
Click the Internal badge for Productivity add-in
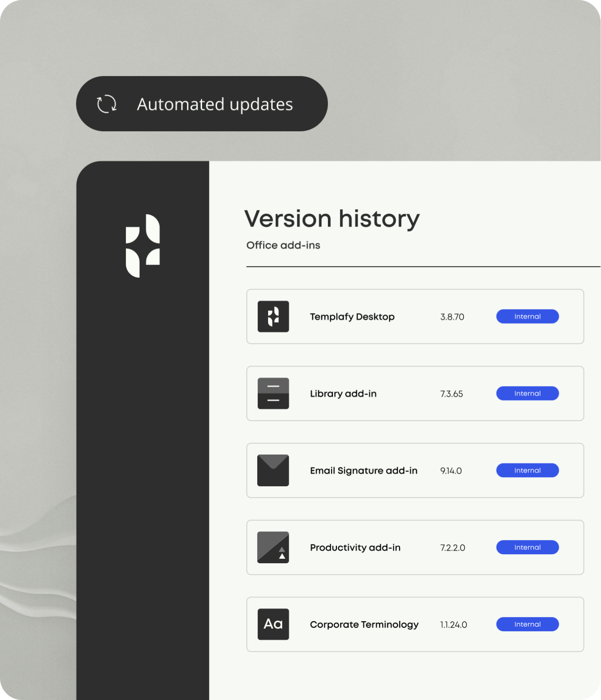tap(527, 547)
